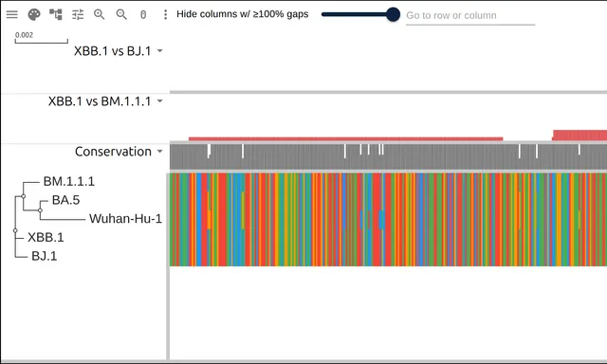Select BM.1.1.1 leaf in the tree
607x364 pixels.
pyautogui.click(x=69, y=181)
